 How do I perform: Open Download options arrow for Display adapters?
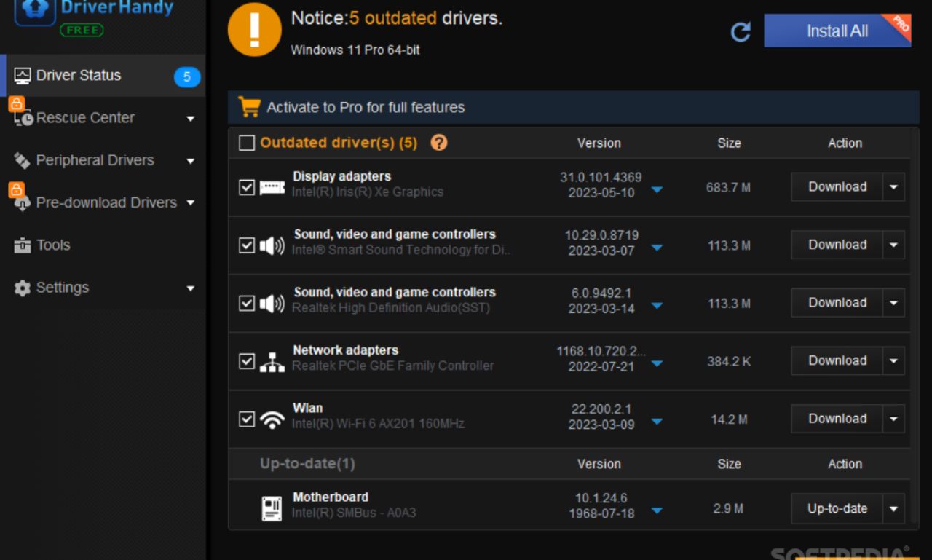894,187
